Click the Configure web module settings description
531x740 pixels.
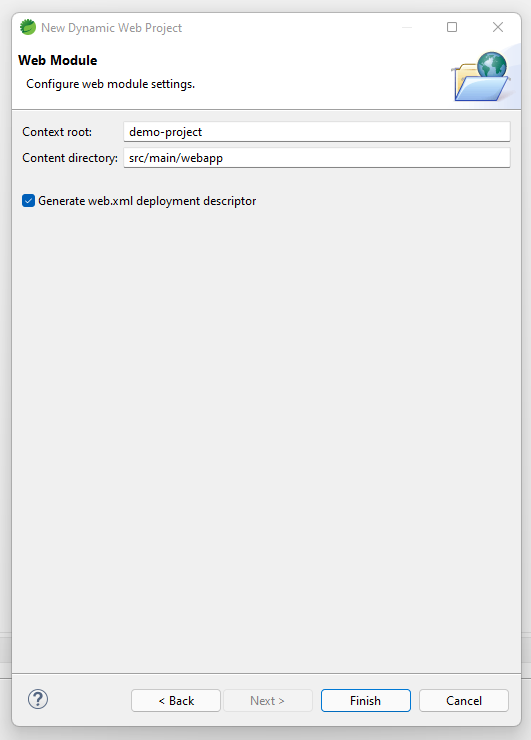110,84
